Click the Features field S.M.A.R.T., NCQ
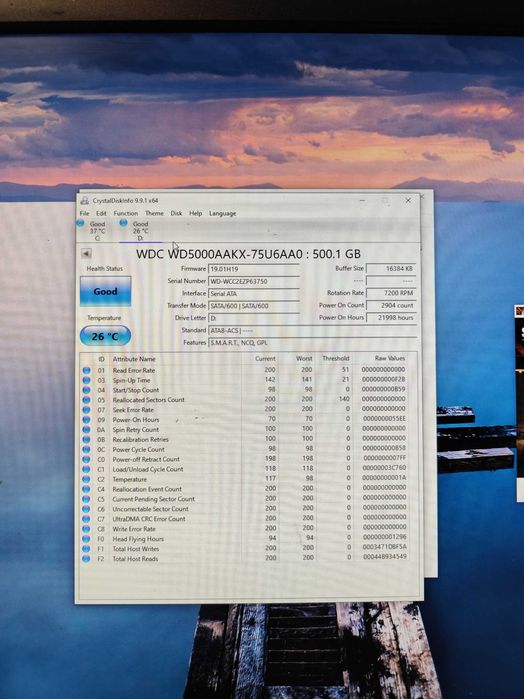The width and height of the screenshot is (524, 699). 312,343
